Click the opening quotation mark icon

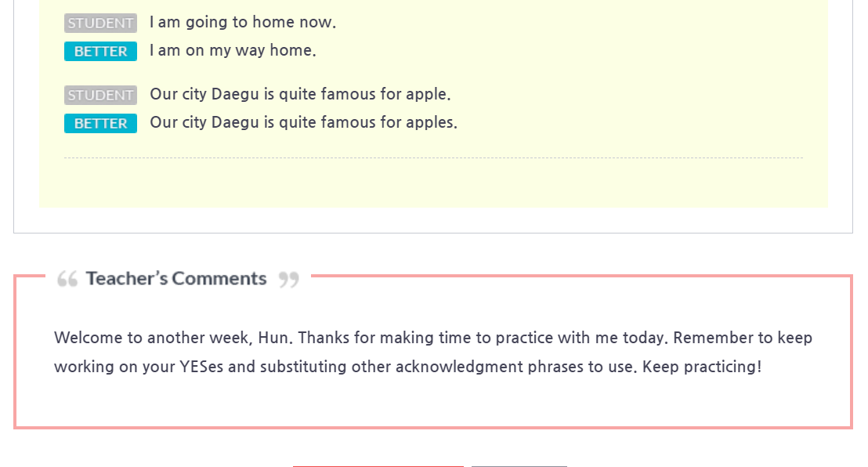coord(67,279)
